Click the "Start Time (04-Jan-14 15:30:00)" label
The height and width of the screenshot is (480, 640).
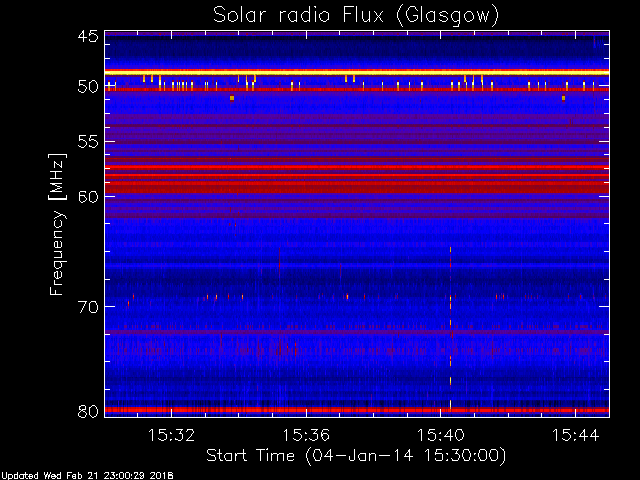click(x=356, y=456)
